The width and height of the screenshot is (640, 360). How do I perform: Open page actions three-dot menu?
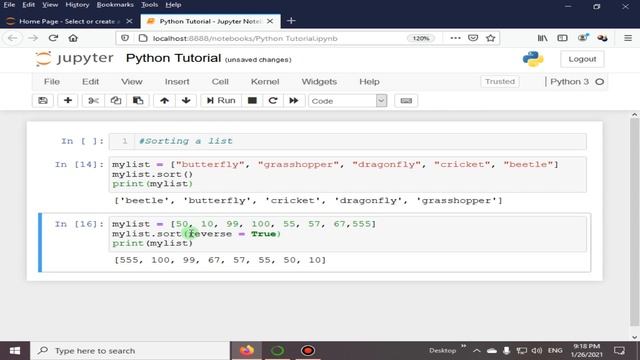coord(455,38)
